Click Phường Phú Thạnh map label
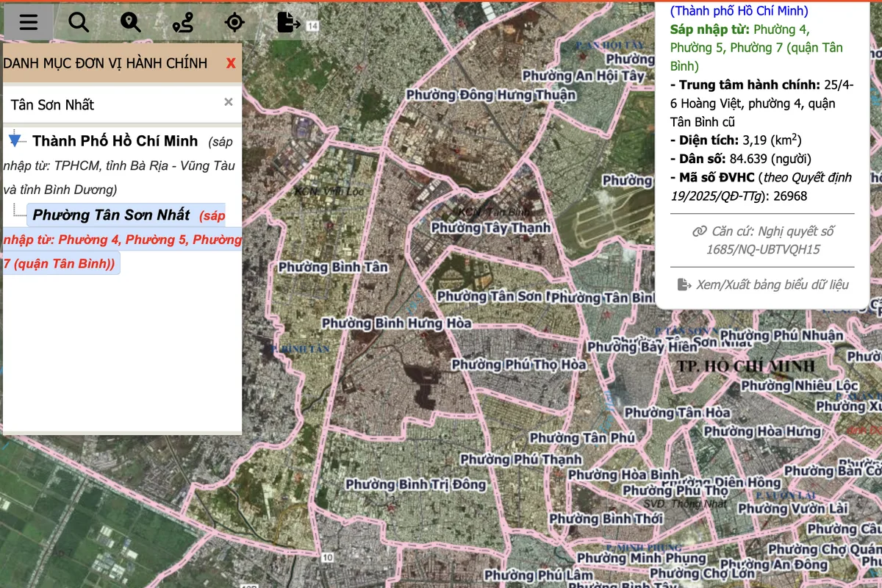 (x=521, y=460)
